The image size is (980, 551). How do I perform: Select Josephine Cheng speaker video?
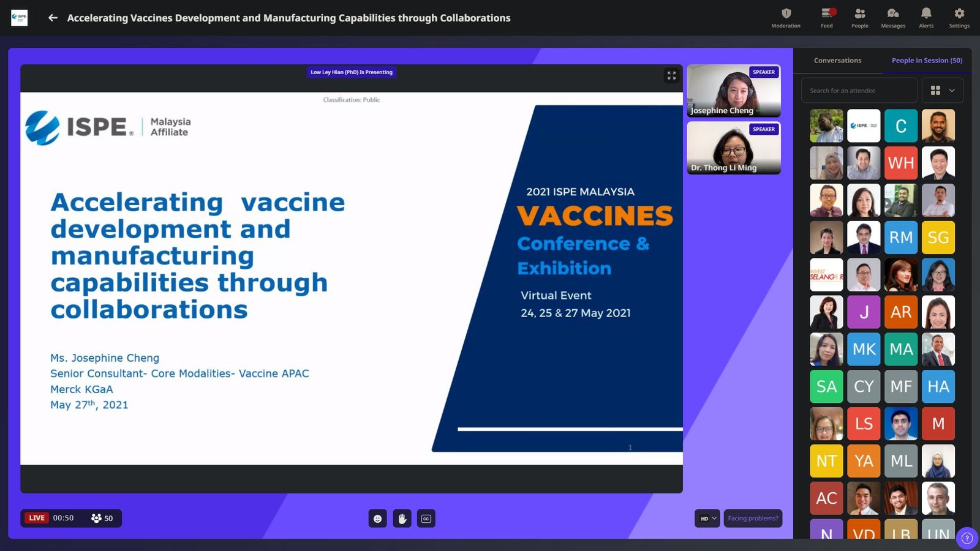(734, 91)
